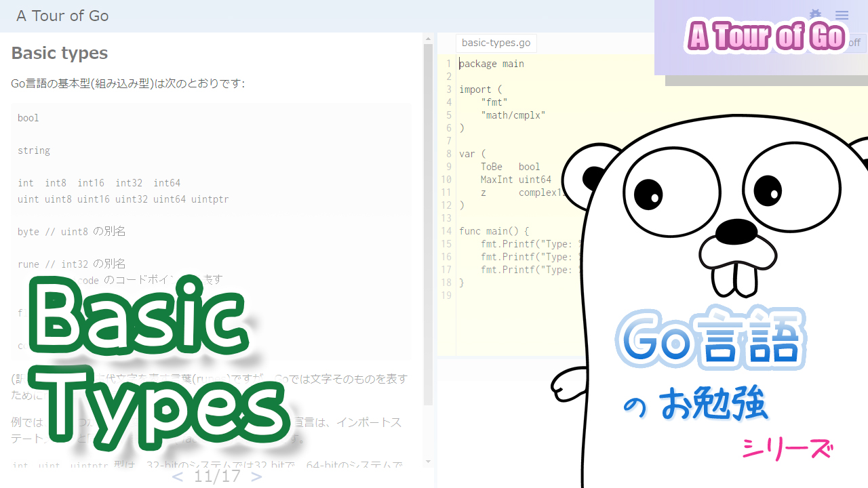The height and width of the screenshot is (488, 868).
Task: Click the 'package main' code line
Action: 492,64
